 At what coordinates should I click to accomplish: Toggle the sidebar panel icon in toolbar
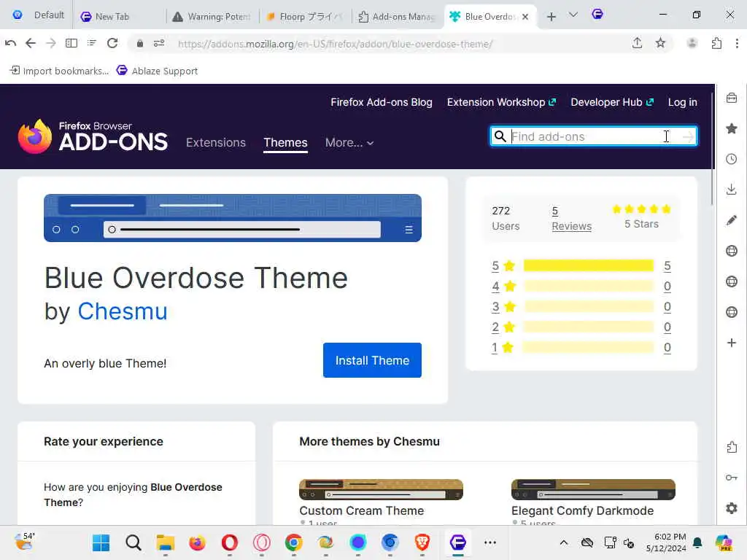71,43
